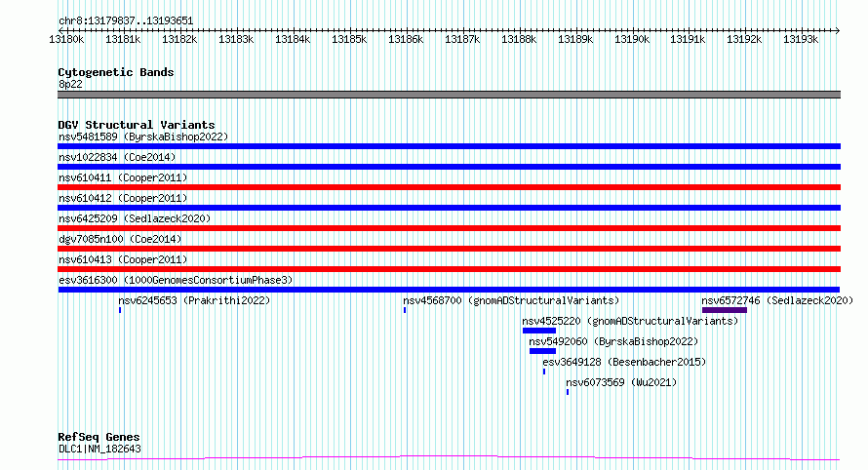The width and height of the screenshot is (868, 470).
Task: Select the red nsv610413 variant bar
Action: click(449, 269)
